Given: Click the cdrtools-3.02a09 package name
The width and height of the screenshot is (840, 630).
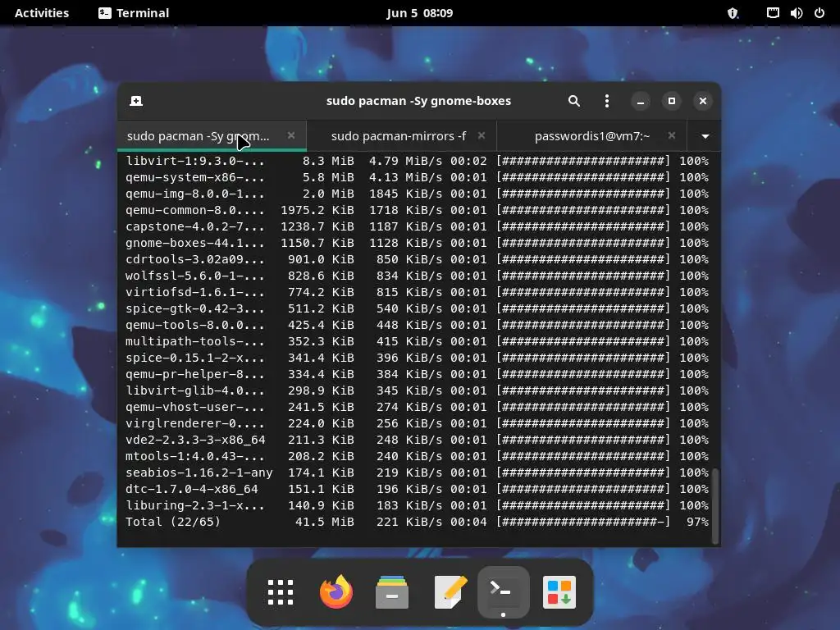Looking at the screenshot, I should [195, 259].
